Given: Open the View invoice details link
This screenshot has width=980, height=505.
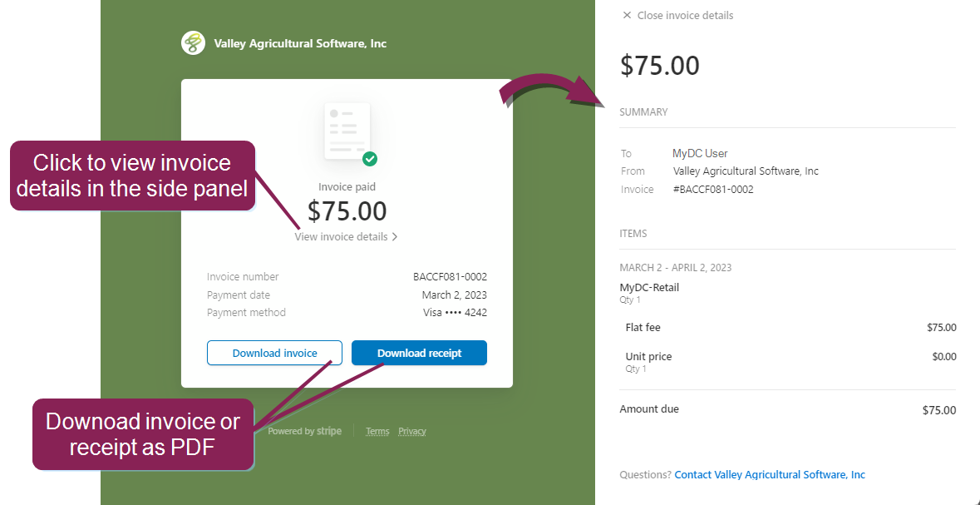Looking at the screenshot, I should [x=341, y=237].
